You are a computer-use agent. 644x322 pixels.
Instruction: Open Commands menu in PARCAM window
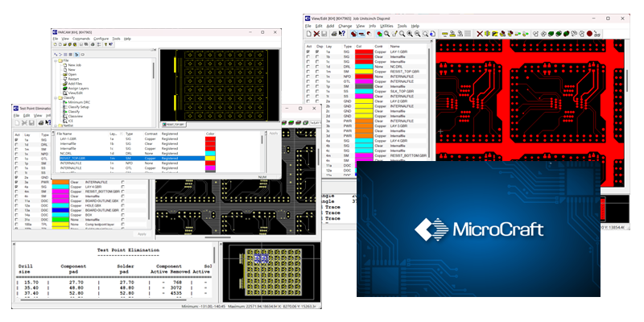[81, 39]
